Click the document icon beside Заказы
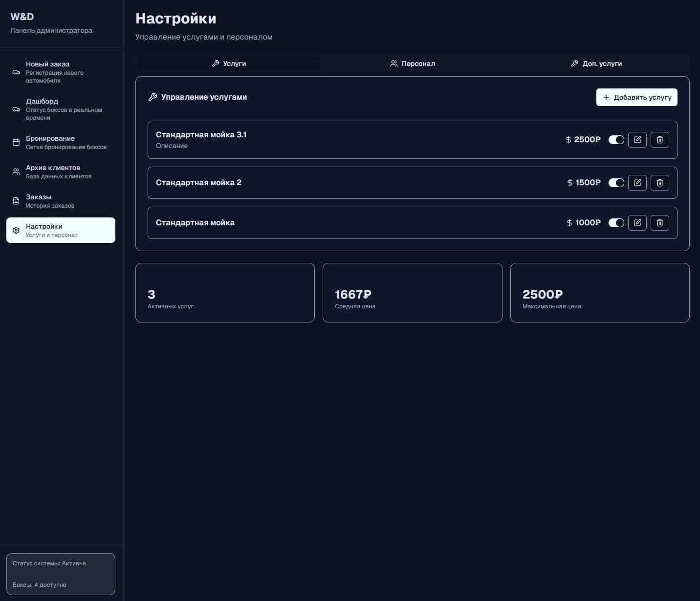The image size is (700, 601). tap(16, 201)
